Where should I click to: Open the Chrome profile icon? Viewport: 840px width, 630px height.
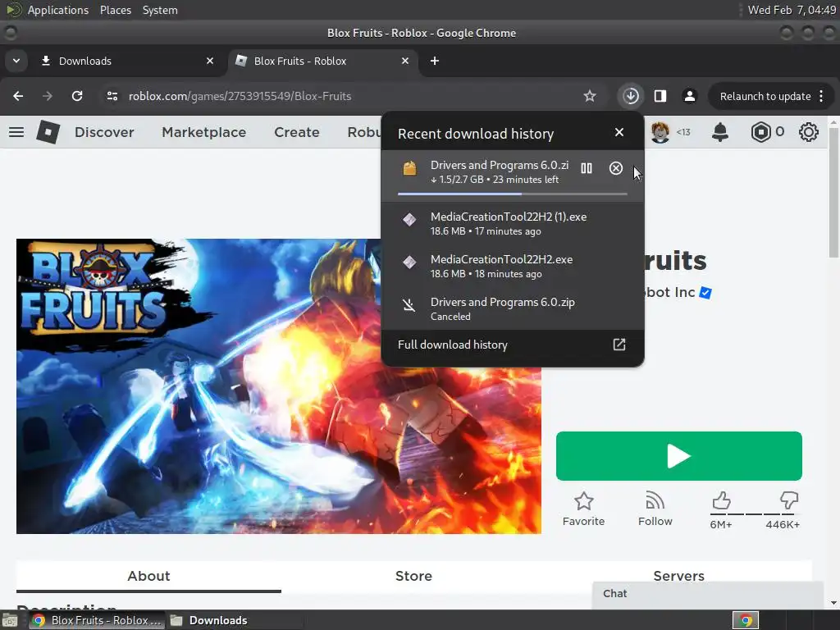pos(689,97)
